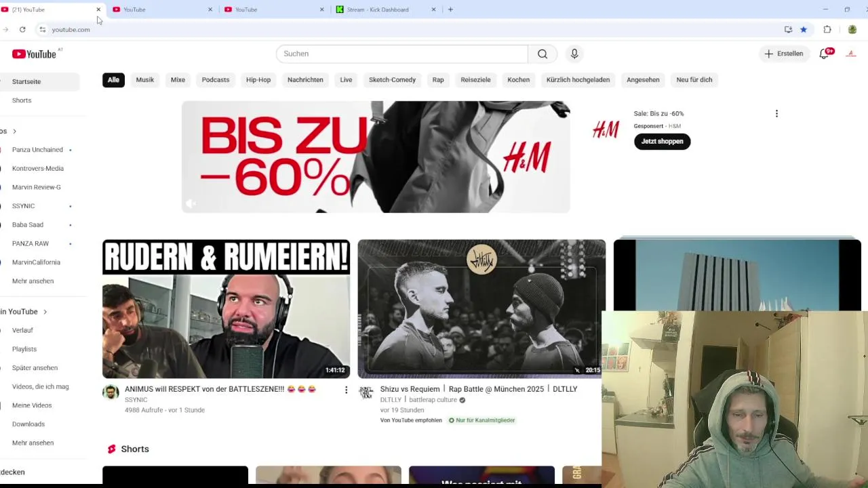Click into the Suchen search field
This screenshot has width=868, height=488.
(x=401, y=54)
